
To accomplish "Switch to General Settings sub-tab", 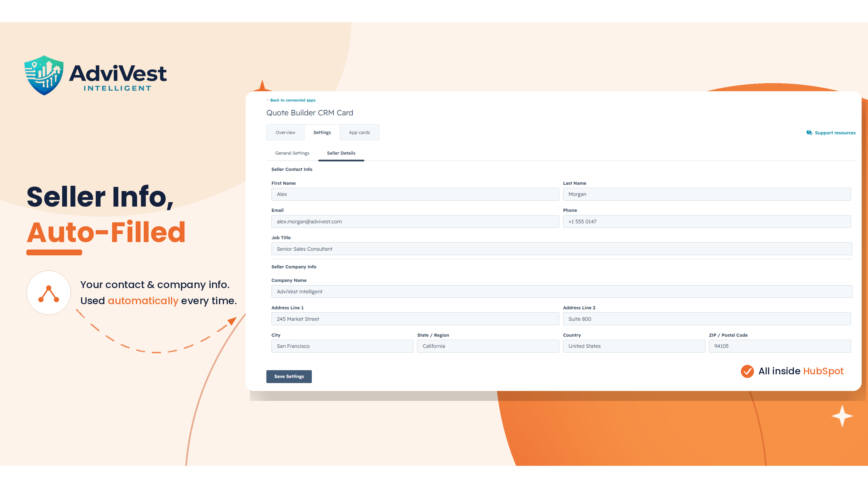I will (x=292, y=153).
